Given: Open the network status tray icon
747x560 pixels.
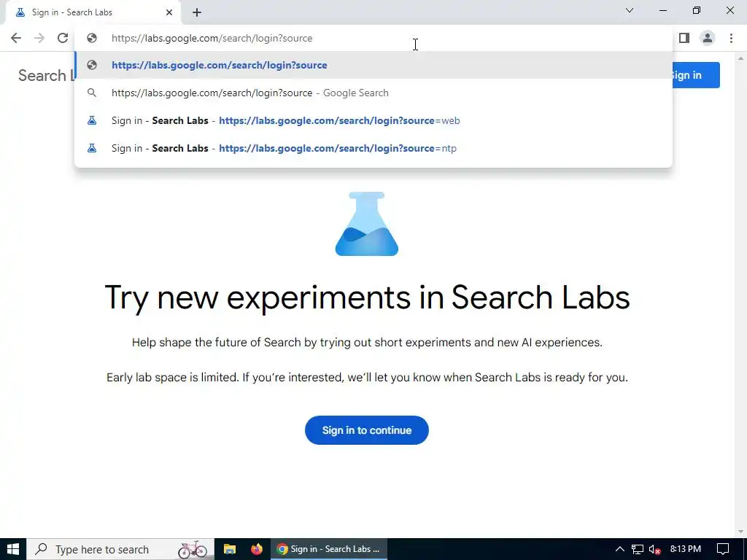Looking at the screenshot, I should [638, 549].
